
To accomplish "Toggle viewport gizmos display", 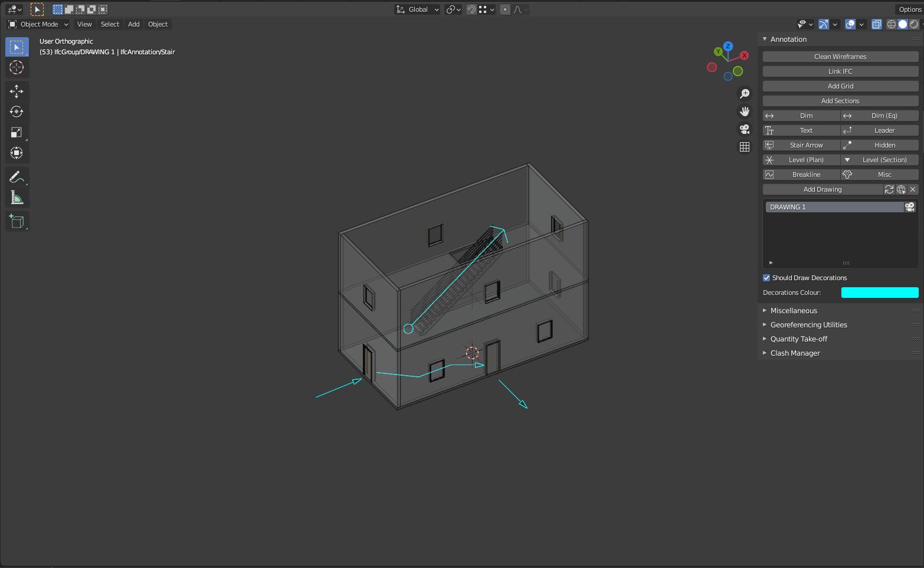I will [824, 24].
